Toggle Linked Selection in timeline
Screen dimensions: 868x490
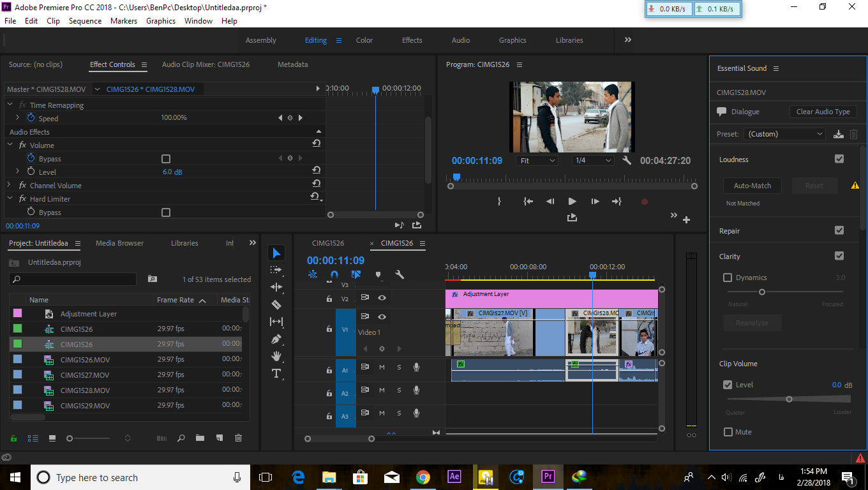click(x=356, y=274)
